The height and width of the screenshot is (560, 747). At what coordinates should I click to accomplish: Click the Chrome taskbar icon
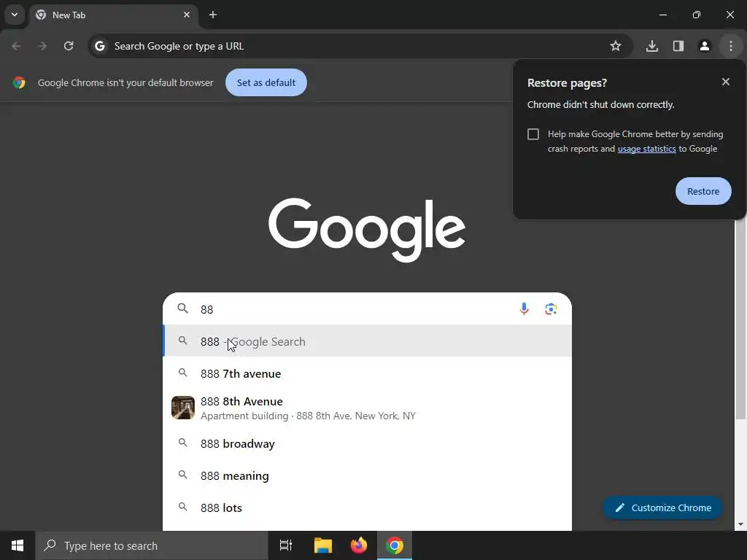click(395, 545)
